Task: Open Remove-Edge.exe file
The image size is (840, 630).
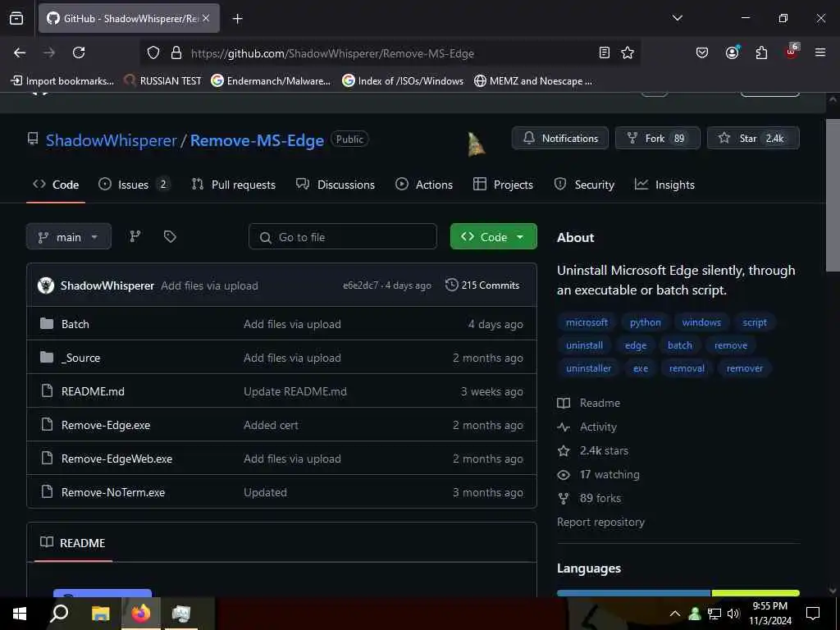Action: 106,425
